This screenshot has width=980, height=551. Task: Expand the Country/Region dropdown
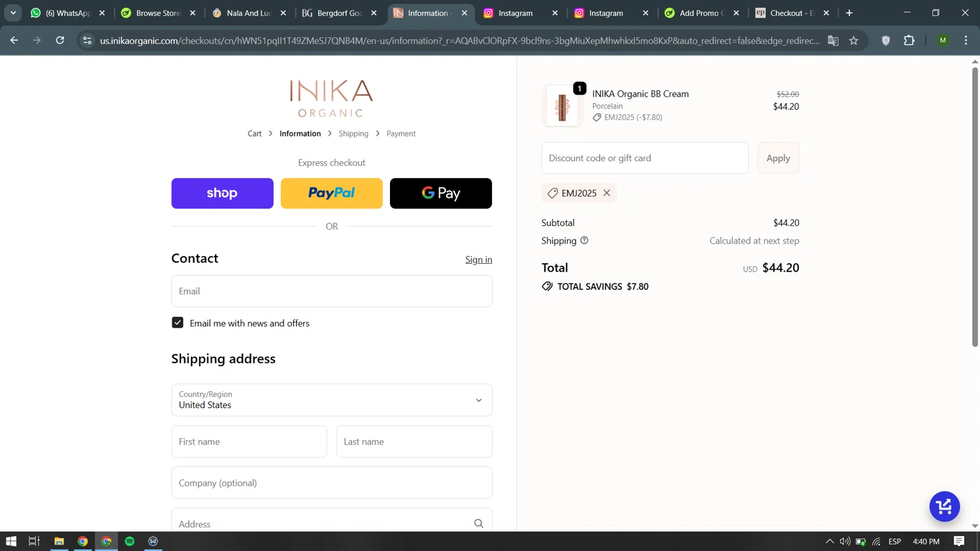[x=331, y=400]
